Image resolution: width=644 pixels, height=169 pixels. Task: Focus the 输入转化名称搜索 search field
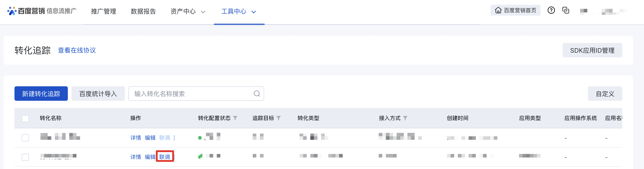pos(196,94)
